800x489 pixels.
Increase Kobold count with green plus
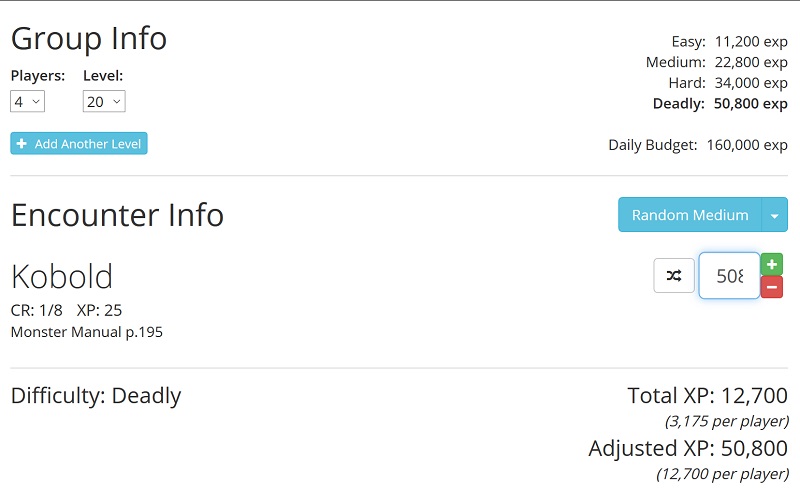tap(771, 264)
